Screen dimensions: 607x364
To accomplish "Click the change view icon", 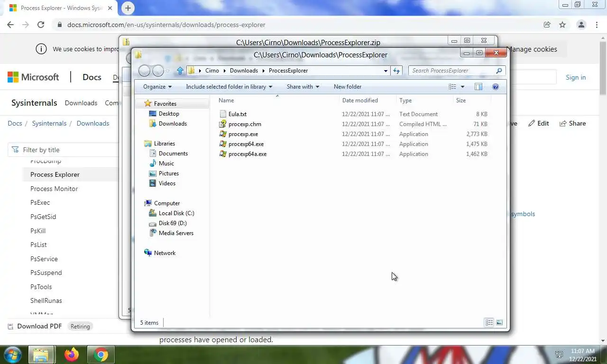I will 452,87.
